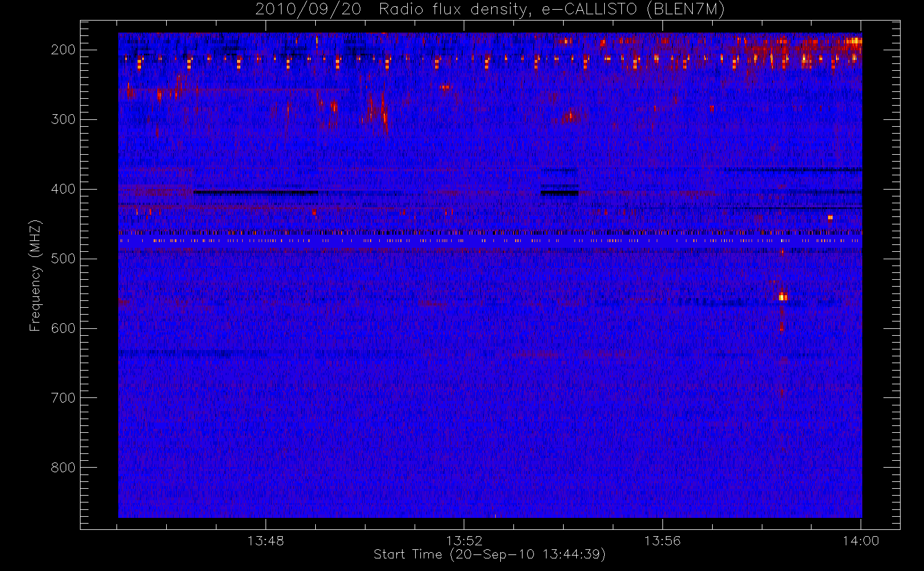Click the 300 frequency tick label
This screenshot has width=924, height=571.
pos(63,120)
